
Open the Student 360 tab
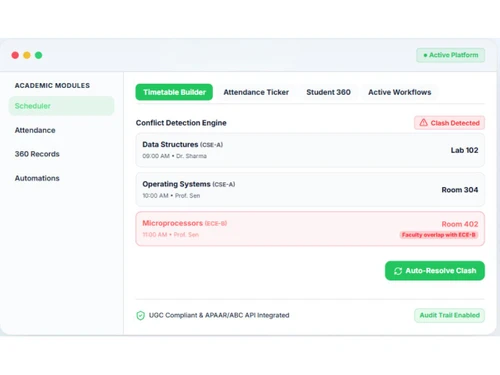click(x=328, y=92)
